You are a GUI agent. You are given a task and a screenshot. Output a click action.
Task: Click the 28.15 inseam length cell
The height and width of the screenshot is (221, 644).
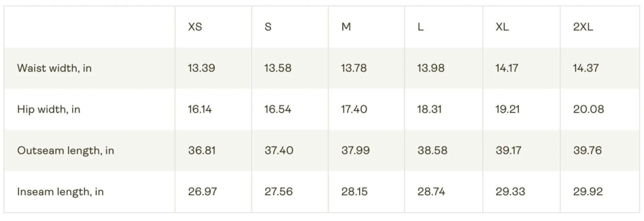(354, 192)
